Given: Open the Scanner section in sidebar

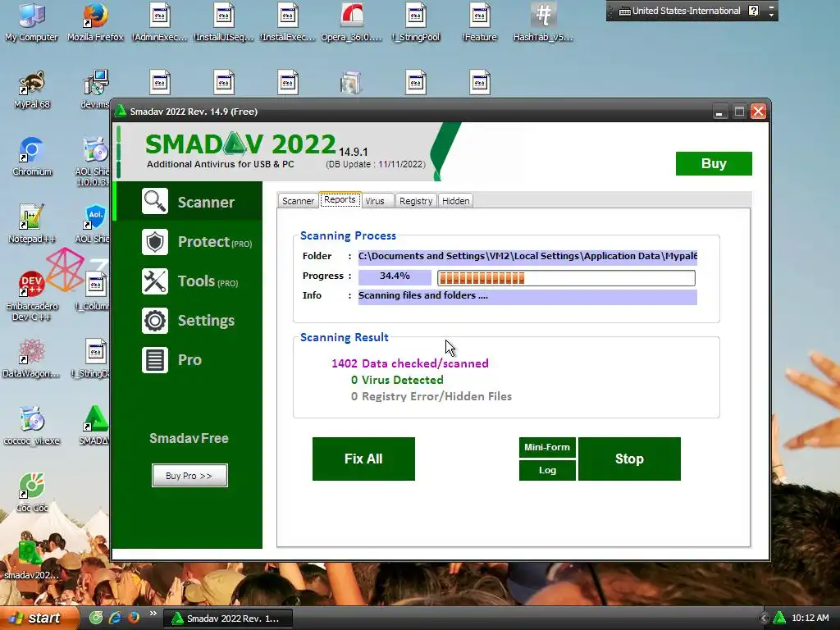Looking at the screenshot, I should tap(188, 202).
